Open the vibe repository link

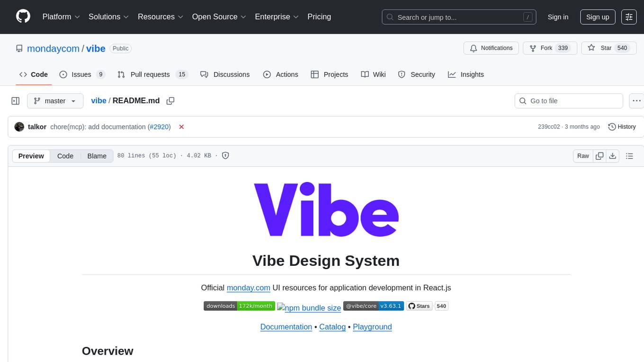coord(96,48)
